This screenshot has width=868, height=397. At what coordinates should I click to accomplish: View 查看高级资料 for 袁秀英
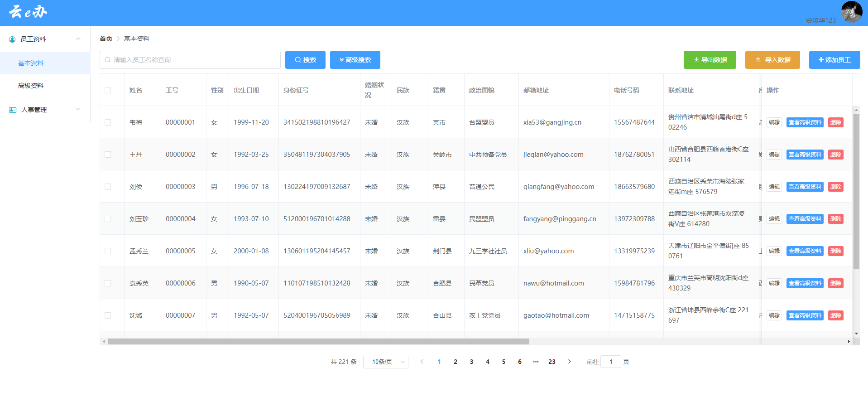805,283
